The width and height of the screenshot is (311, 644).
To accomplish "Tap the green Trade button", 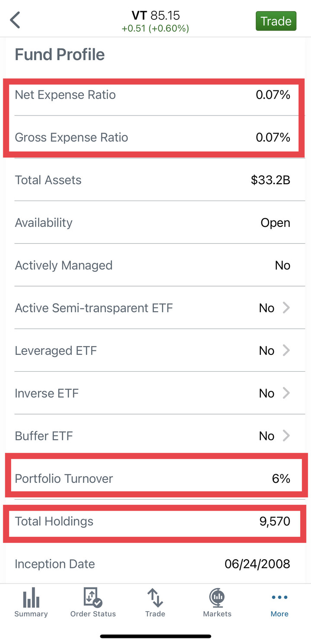I will pyautogui.click(x=276, y=21).
